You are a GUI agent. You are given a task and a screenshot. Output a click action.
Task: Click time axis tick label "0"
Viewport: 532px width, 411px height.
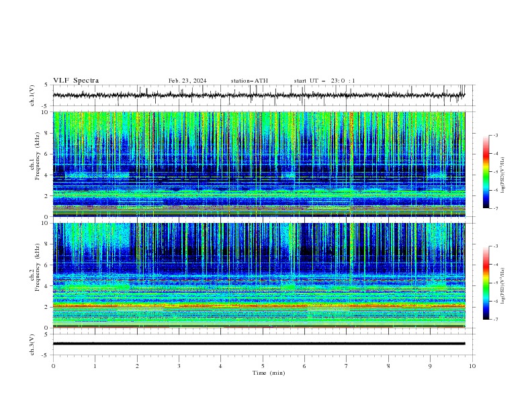[x=53, y=366]
